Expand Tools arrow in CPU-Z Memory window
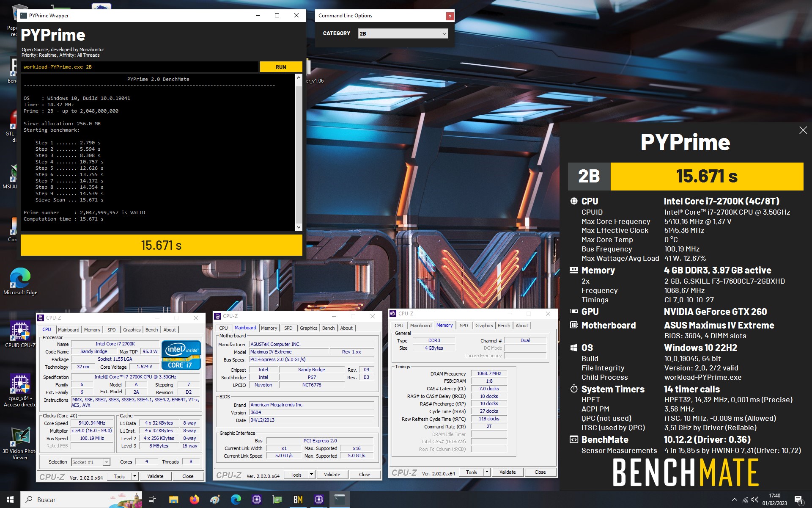The height and width of the screenshot is (508, 812). [487, 472]
